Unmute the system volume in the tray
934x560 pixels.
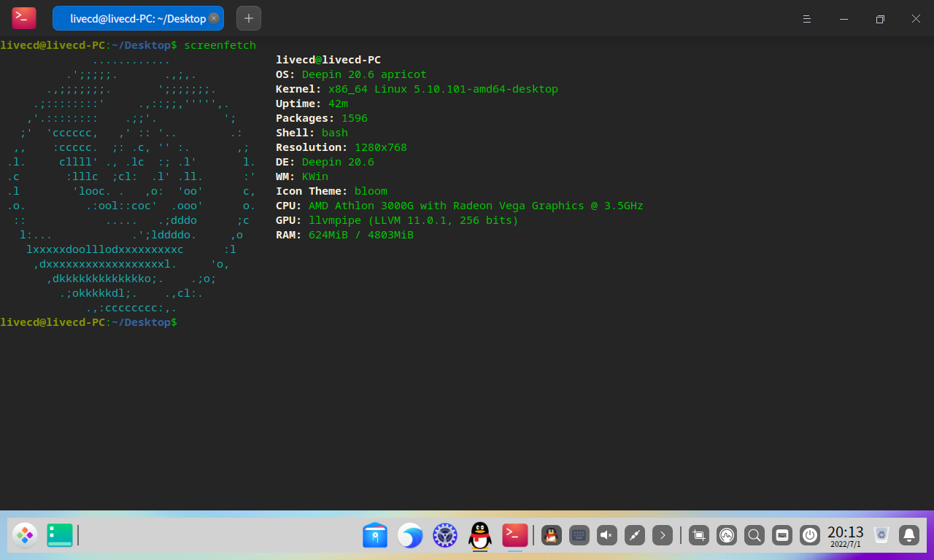pyautogui.click(x=606, y=534)
